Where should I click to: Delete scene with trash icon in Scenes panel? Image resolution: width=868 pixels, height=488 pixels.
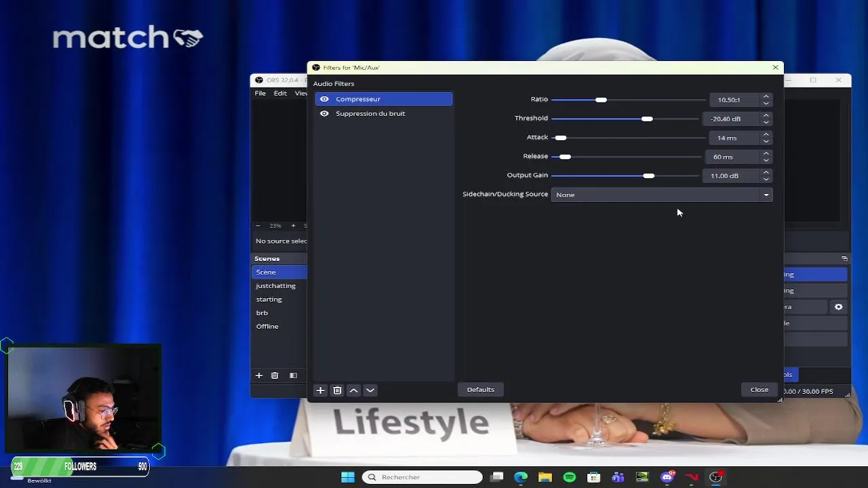tap(275, 375)
